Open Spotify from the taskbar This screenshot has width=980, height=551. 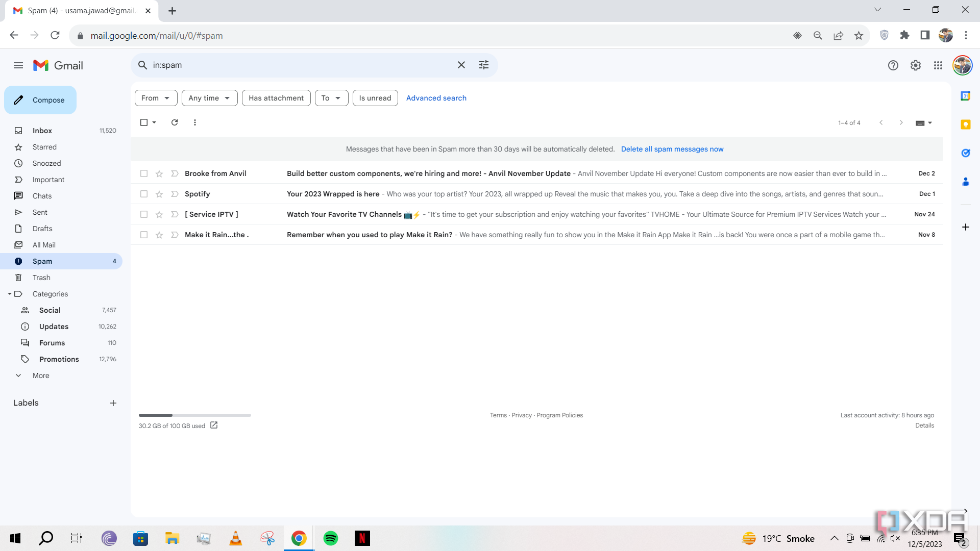point(331,538)
